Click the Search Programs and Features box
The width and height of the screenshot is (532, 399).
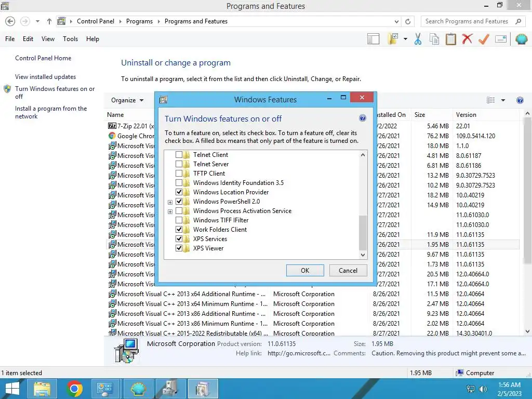tap(467, 21)
